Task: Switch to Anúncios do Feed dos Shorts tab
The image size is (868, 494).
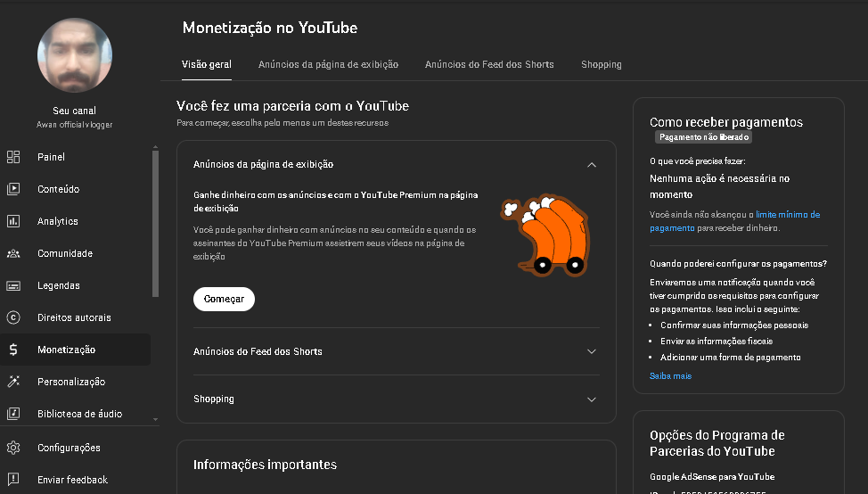Action: 489,64
